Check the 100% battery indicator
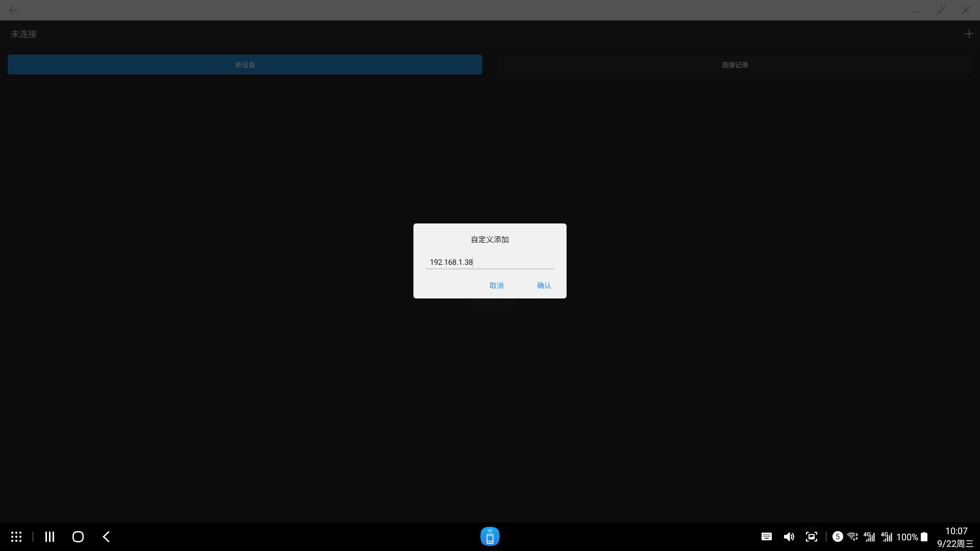Image resolution: width=980 pixels, height=551 pixels. tap(912, 537)
